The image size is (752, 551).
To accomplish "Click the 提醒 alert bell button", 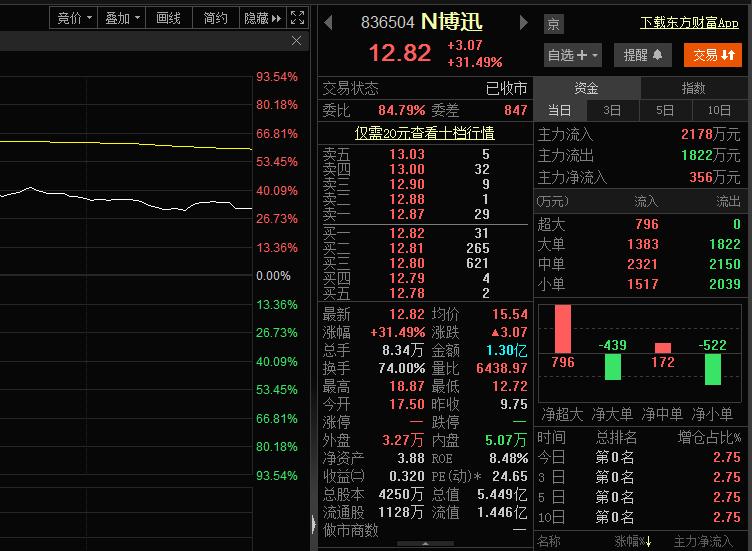I will (x=643, y=55).
